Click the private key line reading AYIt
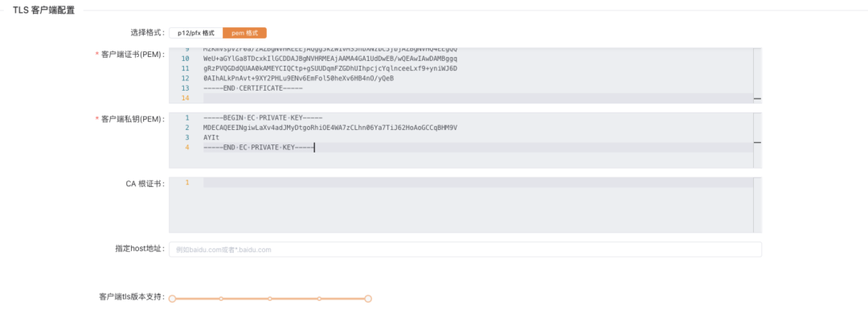The image size is (868, 313). (x=211, y=137)
